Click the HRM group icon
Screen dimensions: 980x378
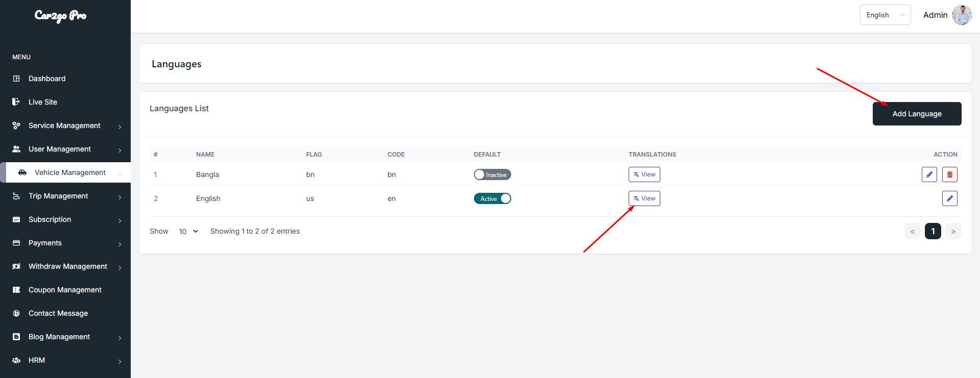(x=16, y=360)
